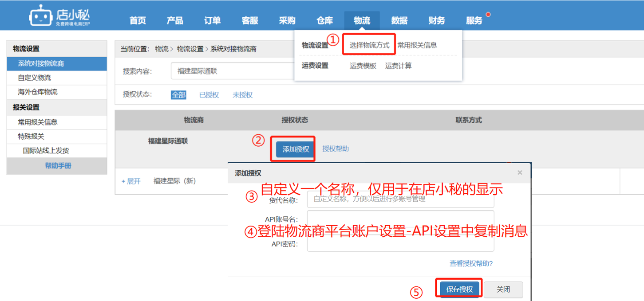Select 选择物流方式 in the dropdown menu
The height and width of the screenshot is (301, 644).
click(x=369, y=45)
